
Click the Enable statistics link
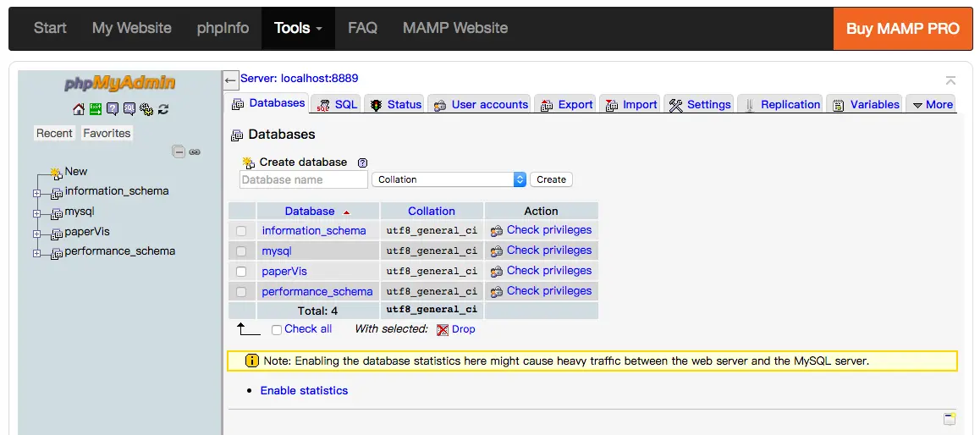click(304, 390)
